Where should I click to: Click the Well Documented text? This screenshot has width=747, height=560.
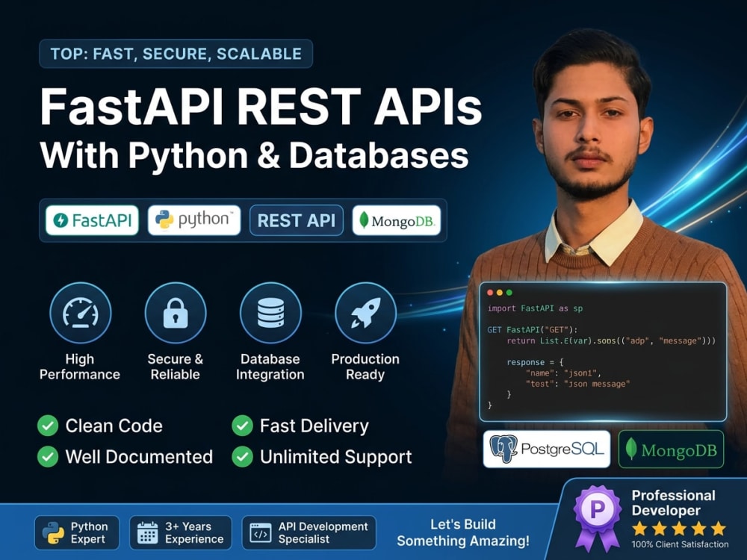pos(139,457)
